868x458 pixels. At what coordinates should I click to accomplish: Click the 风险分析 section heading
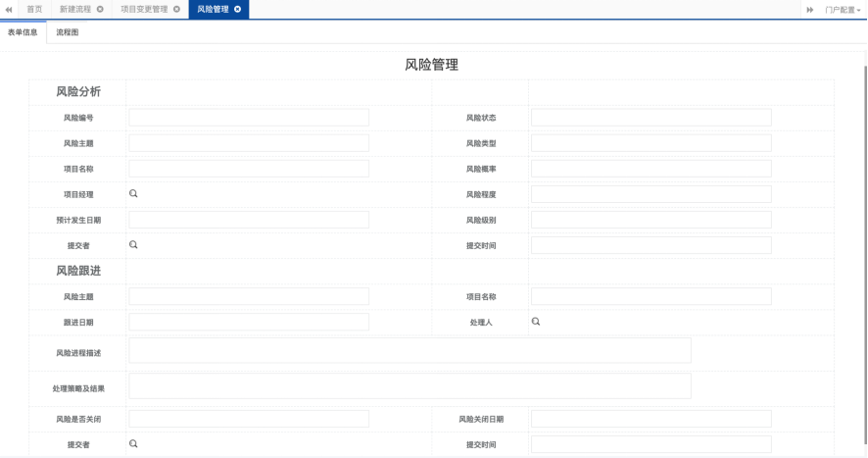pos(78,91)
